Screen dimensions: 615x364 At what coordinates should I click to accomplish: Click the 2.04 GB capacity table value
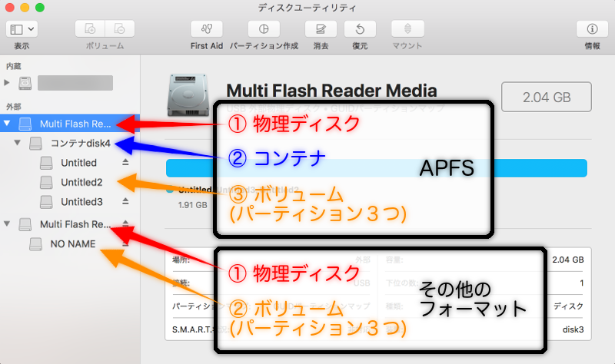point(568,260)
